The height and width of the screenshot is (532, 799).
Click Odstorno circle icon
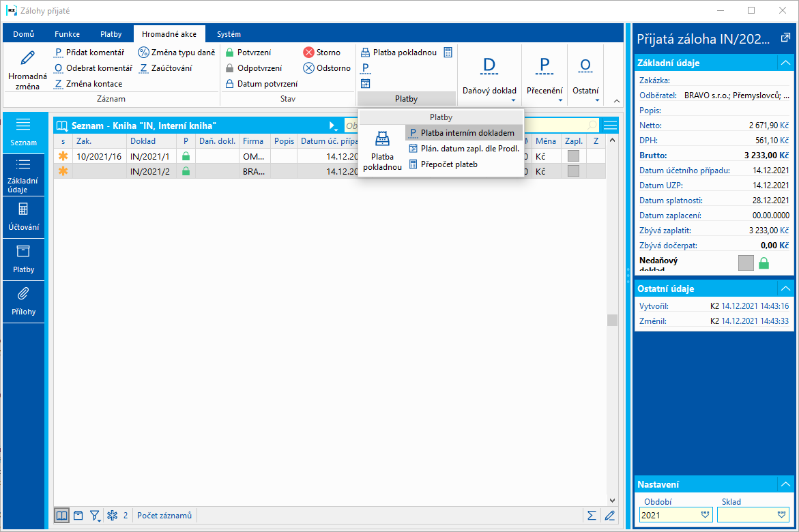pos(309,68)
